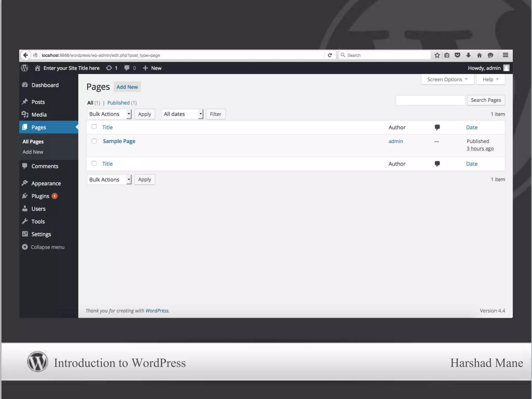Click the Appearance paintbrush icon in sidebar
The height and width of the screenshot is (399, 532).
pyautogui.click(x=25, y=183)
